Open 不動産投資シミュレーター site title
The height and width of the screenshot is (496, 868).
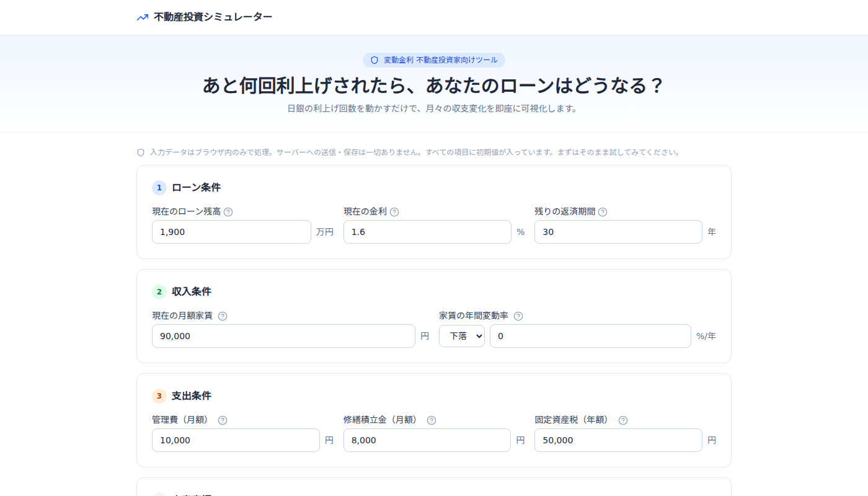pyautogui.click(x=213, y=17)
